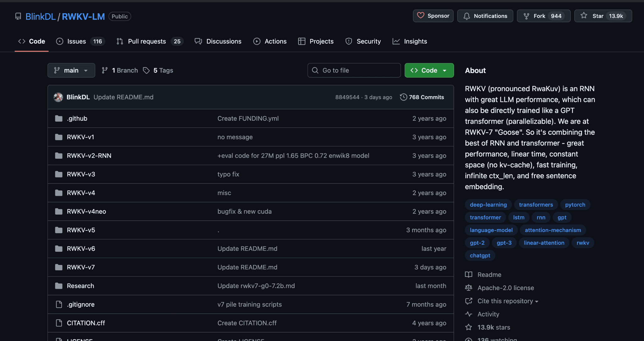The image size is (644, 341).
Task: Click the RWKV-v2-RNN folder icon
Action: 59,156
